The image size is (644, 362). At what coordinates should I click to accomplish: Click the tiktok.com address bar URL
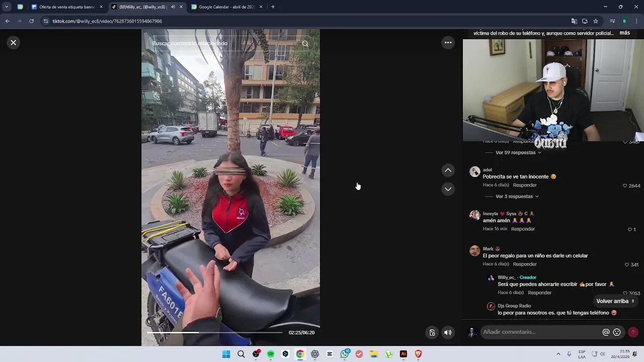coord(107,21)
